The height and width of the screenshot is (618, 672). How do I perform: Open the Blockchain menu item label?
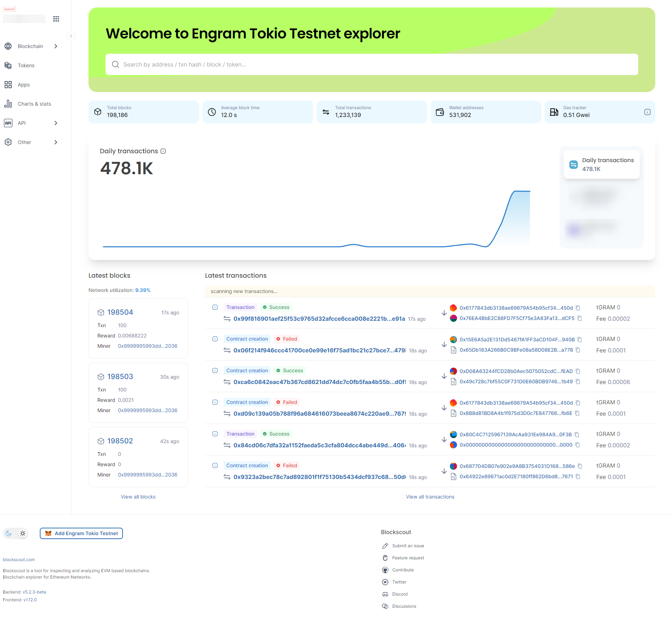[31, 46]
